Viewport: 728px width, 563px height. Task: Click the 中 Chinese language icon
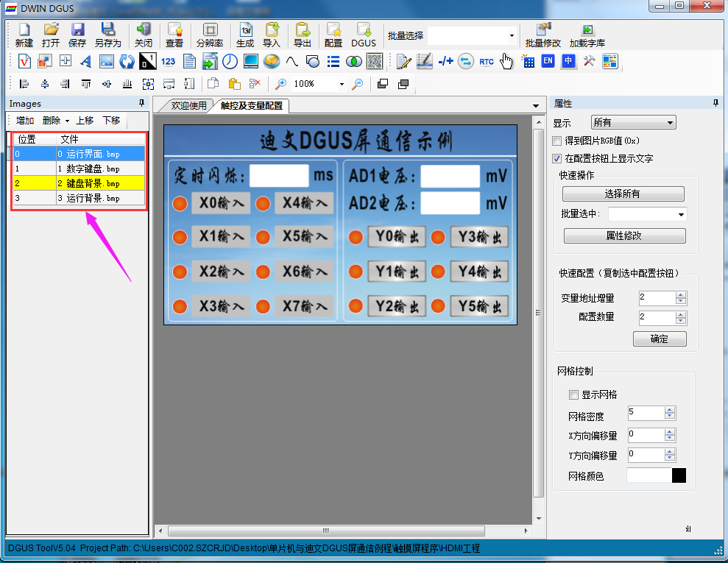pos(568,61)
